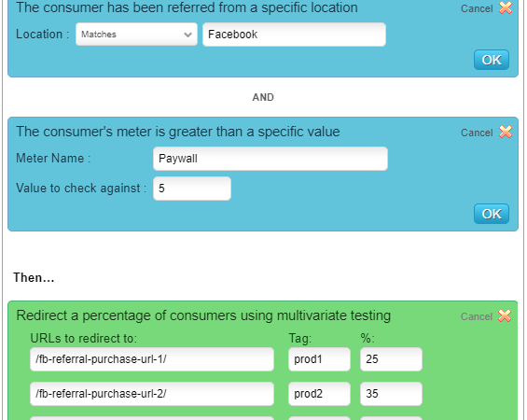Edit the /fb-referral-purchase-url-1/ redirect field

click(x=152, y=359)
